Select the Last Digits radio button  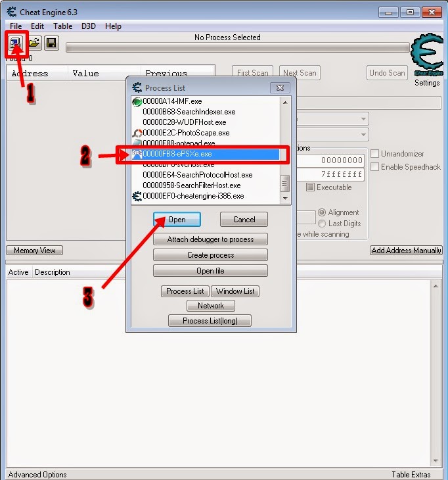pos(322,224)
